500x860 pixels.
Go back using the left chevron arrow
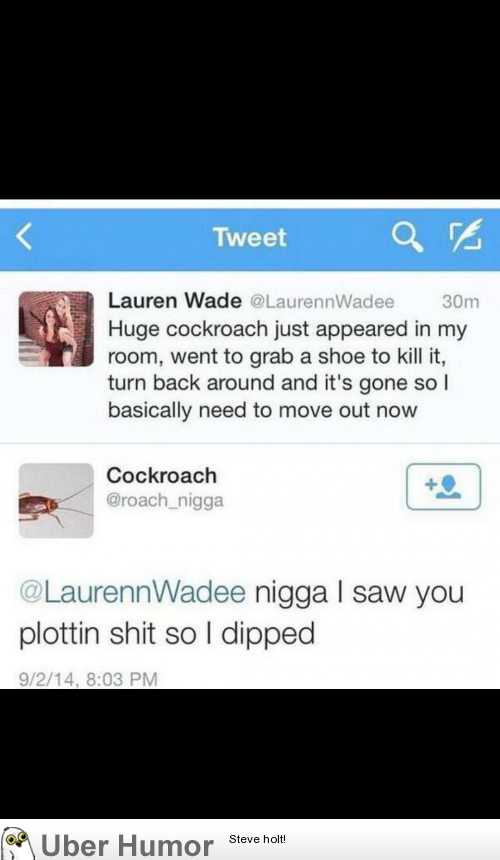coord(23,237)
